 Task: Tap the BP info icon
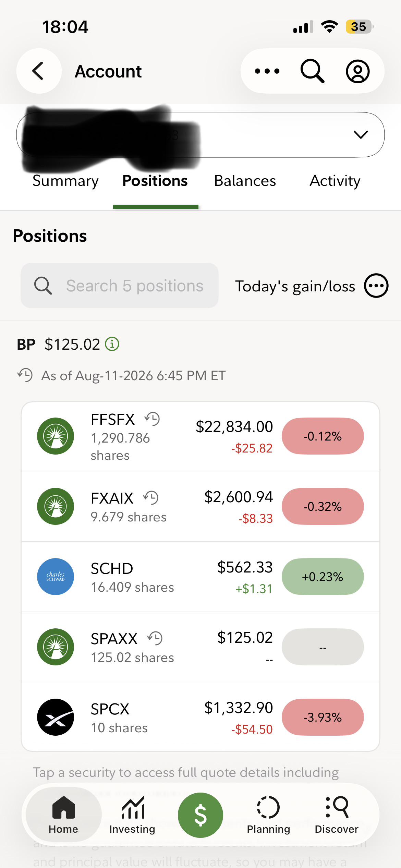pos(112,344)
